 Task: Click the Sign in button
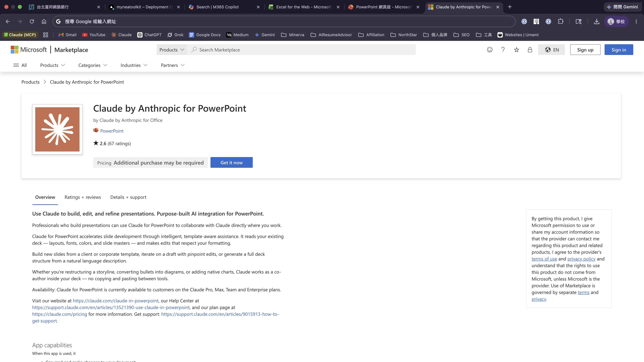coord(619,50)
